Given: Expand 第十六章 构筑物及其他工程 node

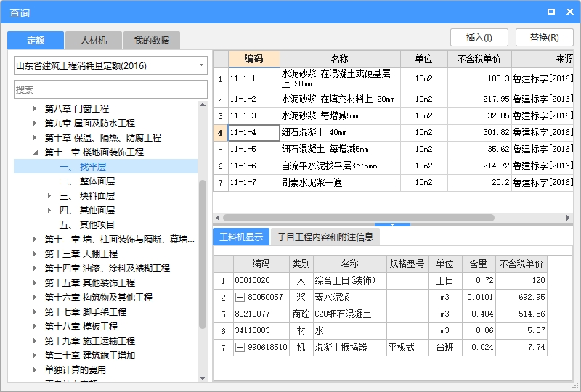Looking at the screenshot, I should coord(35,297).
